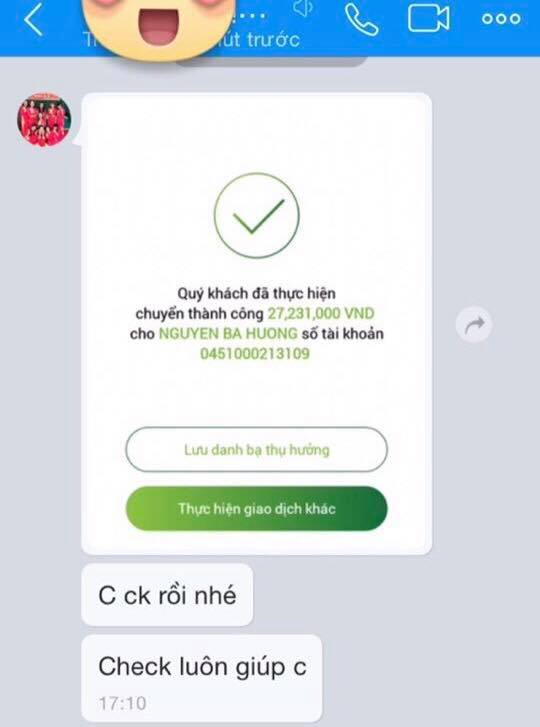Forward the transfer image with arrow icon

[x=474, y=325]
